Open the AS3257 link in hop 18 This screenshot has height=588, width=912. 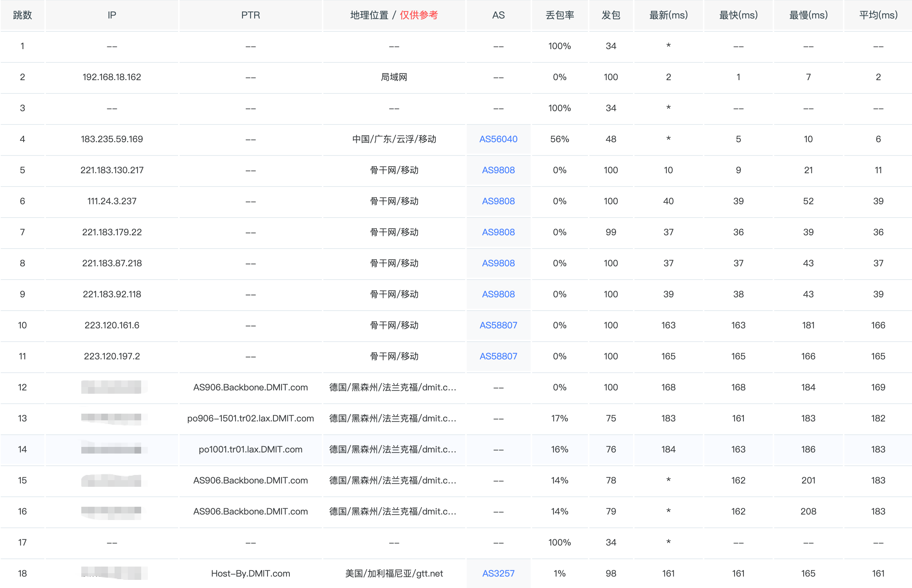tap(498, 573)
